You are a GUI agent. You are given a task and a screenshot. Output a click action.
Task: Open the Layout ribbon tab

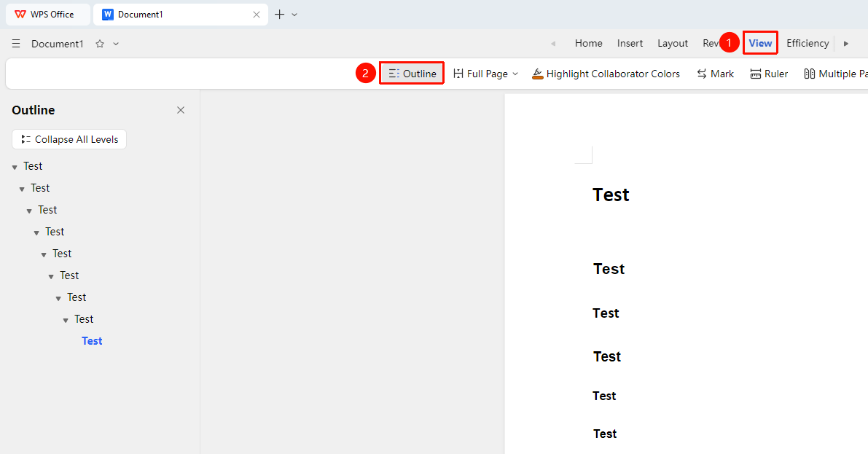pos(673,43)
